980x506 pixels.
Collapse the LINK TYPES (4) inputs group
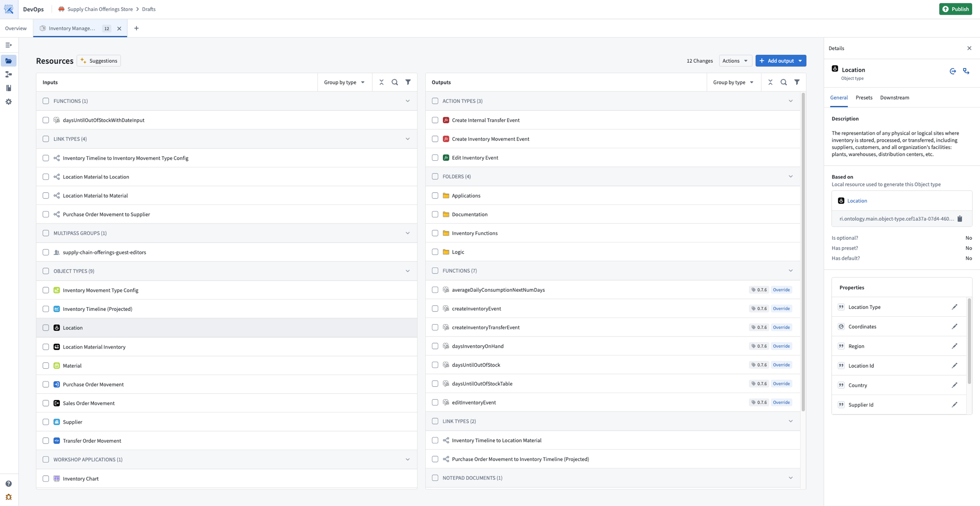[408, 139]
